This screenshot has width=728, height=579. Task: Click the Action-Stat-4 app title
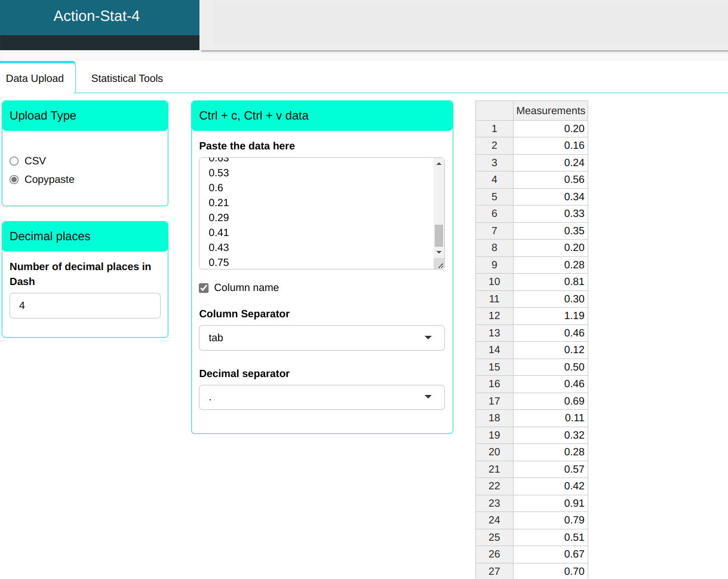point(97,16)
